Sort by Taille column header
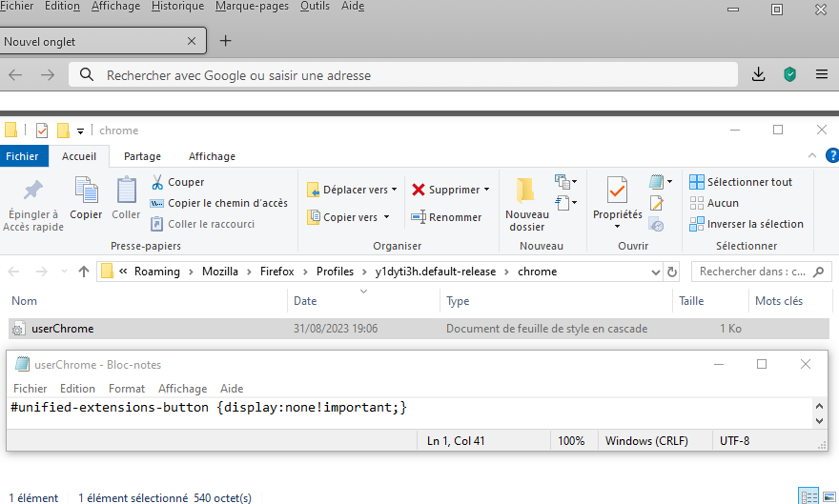 point(691,301)
